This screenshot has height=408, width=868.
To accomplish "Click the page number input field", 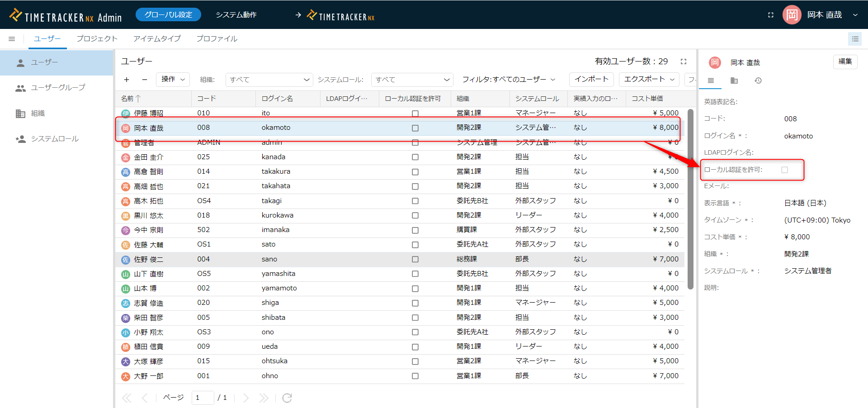I will [x=203, y=398].
